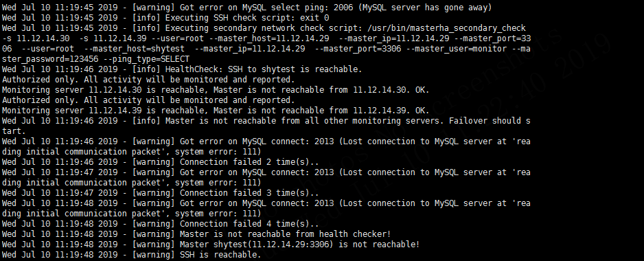
Task: Click the 'Monitoring server 11.12.14.30 is reachable' line
Action: click(x=216, y=89)
